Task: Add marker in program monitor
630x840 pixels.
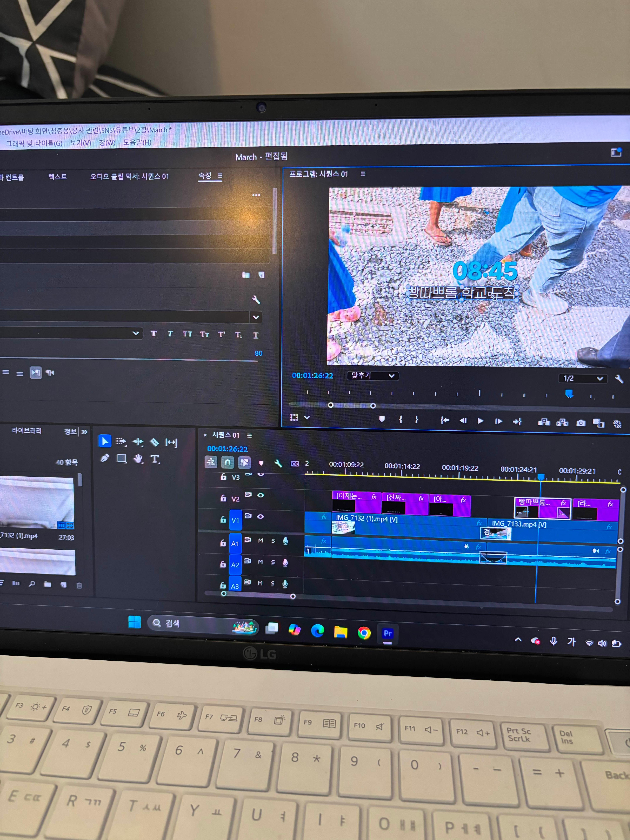Action: pyautogui.click(x=382, y=419)
